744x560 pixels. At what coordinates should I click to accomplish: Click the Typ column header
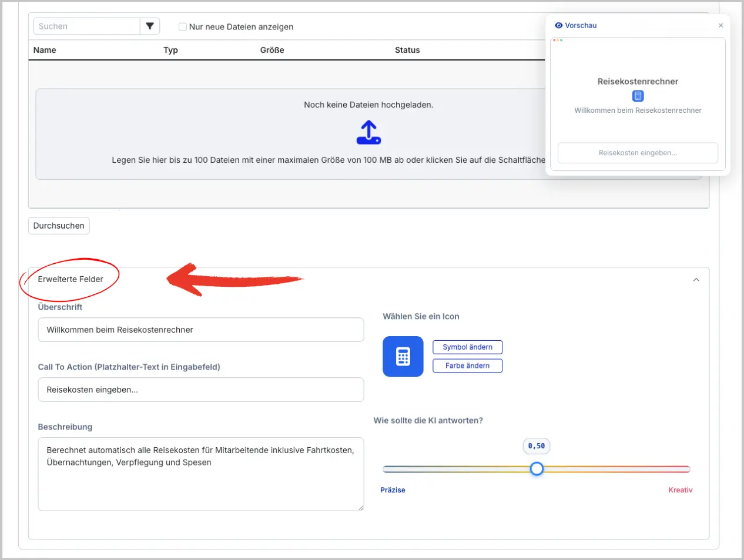click(x=170, y=50)
